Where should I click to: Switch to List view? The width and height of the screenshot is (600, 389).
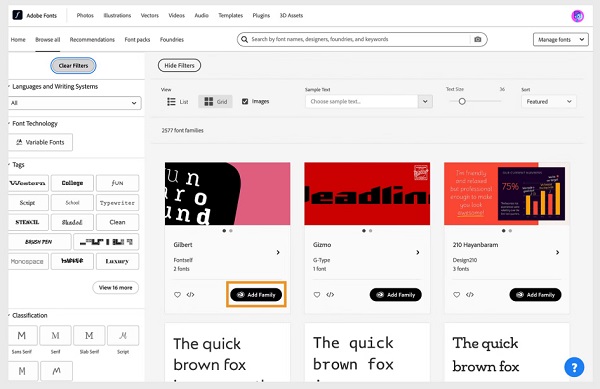tap(178, 102)
